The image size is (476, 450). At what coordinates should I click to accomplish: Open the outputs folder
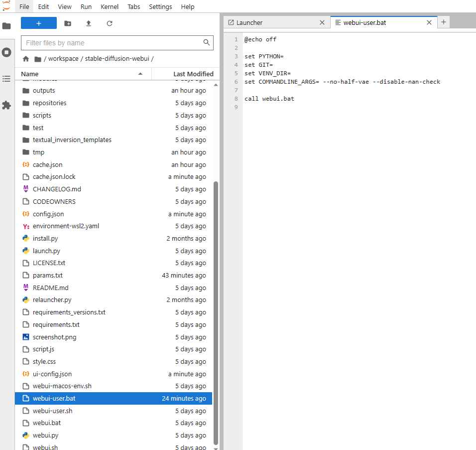[x=44, y=91]
